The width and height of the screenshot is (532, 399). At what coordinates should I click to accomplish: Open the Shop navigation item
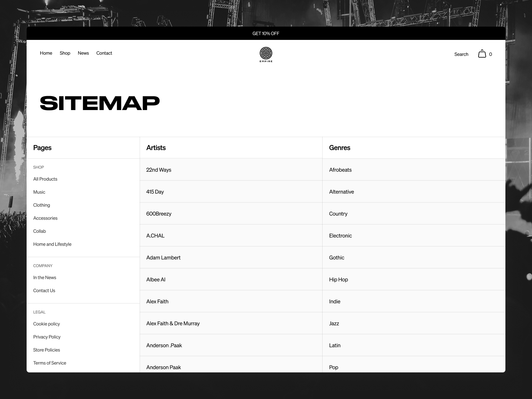(x=65, y=53)
